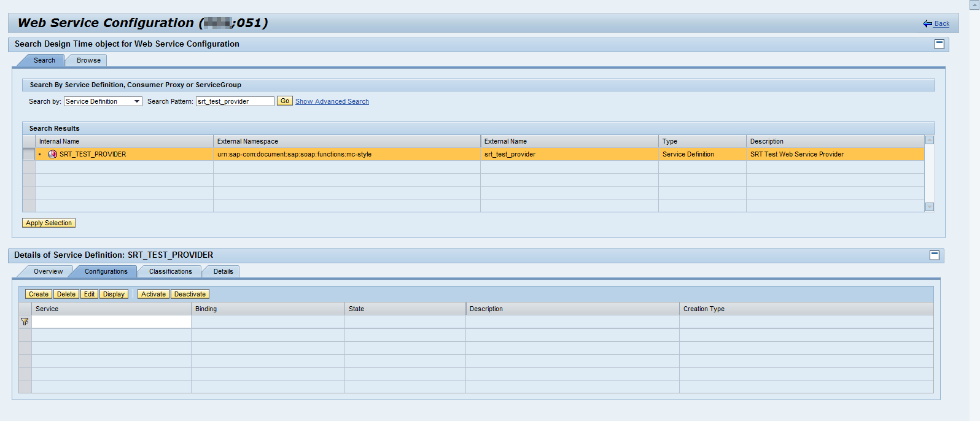Click the Search Pattern input field
The width and height of the screenshot is (980, 421).
click(235, 101)
